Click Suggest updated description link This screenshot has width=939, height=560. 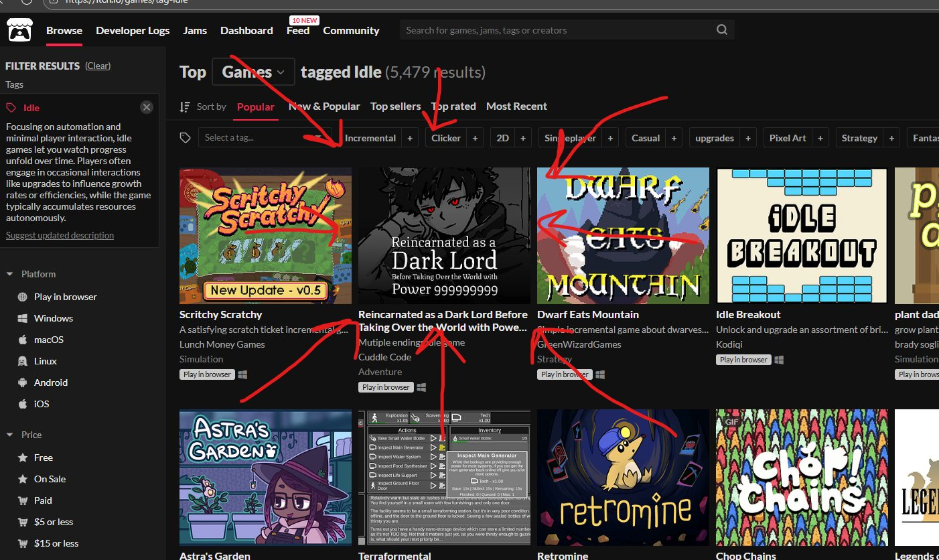60,235
